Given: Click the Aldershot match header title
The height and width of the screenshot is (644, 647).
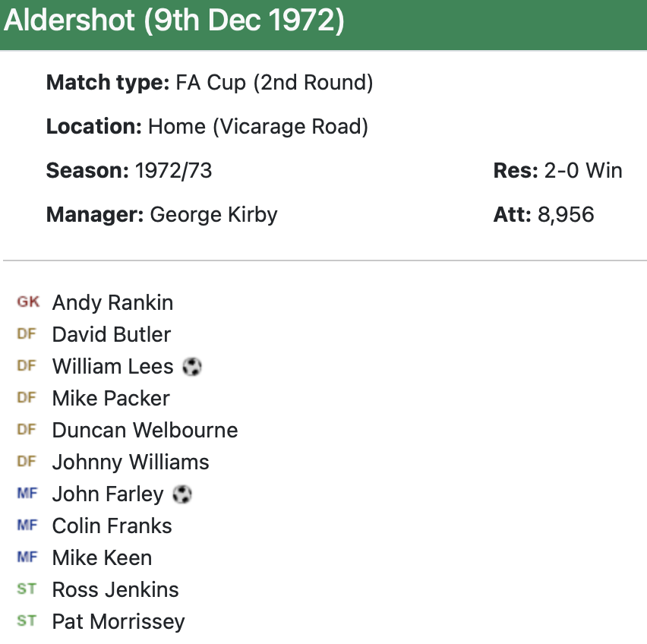Looking at the screenshot, I should (174, 22).
